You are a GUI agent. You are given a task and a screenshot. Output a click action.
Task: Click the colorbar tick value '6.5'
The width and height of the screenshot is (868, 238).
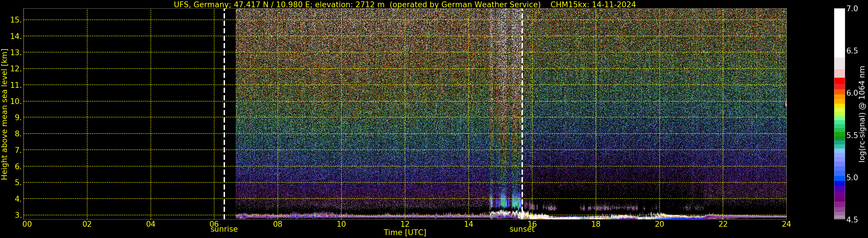852,51
